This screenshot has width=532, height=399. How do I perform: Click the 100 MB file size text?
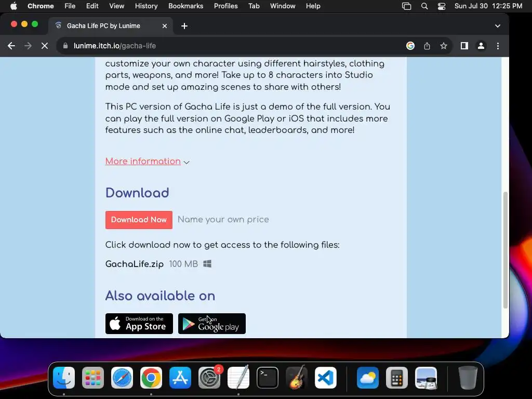(183, 264)
